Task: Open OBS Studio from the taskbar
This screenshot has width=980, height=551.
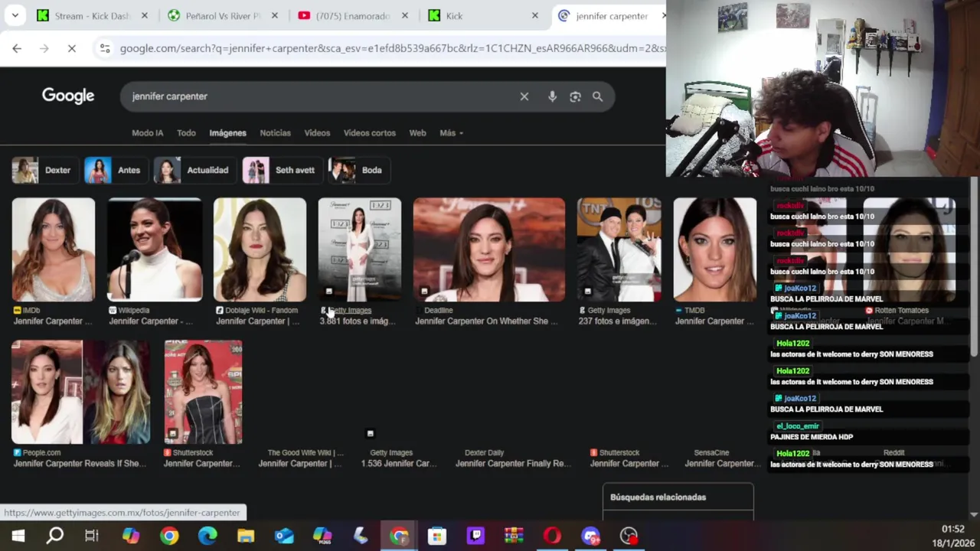Action: (629, 536)
